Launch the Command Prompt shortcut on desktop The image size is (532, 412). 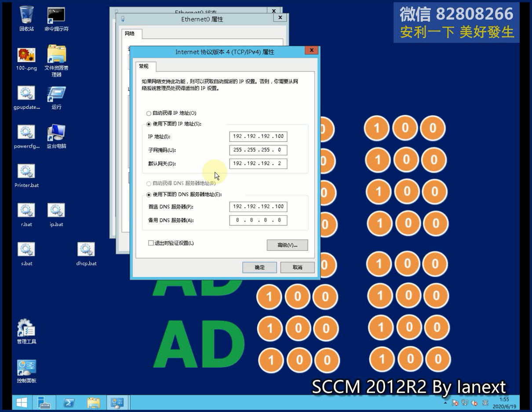pyautogui.click(x=56, y=19)
